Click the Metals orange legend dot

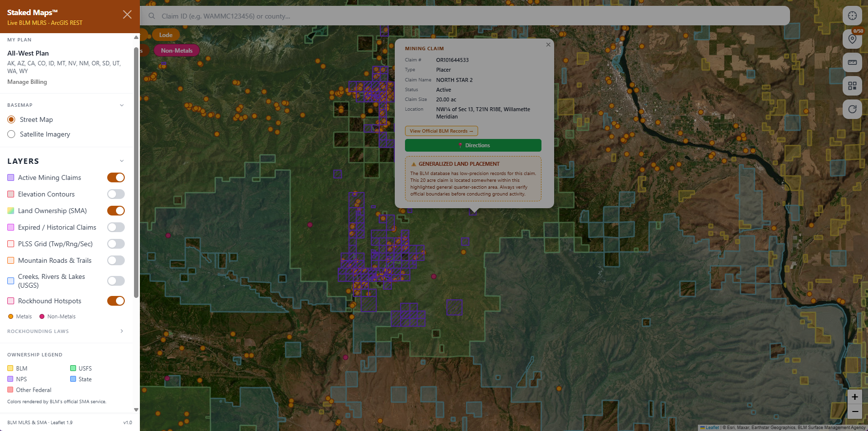[x=11, y=316]
